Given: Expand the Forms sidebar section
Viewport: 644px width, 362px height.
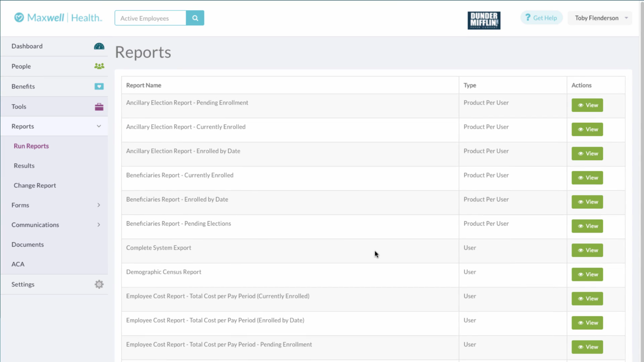Looking at the screenshot, I should click(x=99, y=205).
